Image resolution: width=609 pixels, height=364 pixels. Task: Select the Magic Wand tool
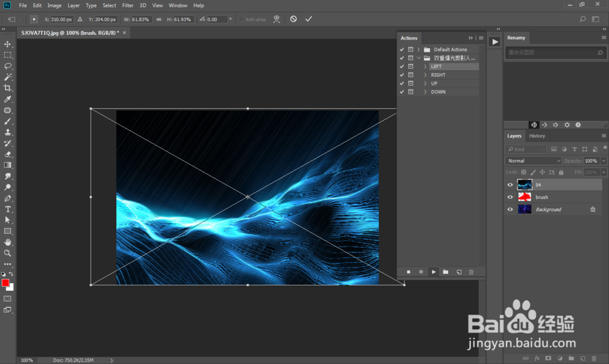point(7,77)
